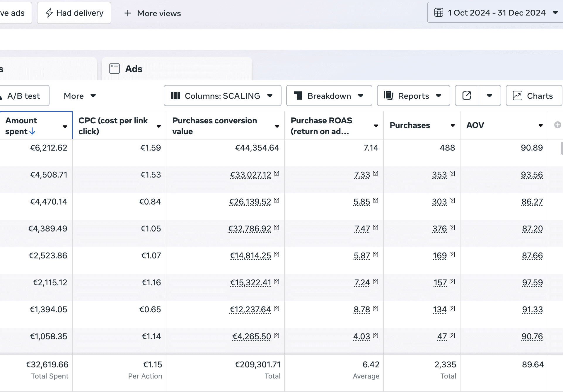The height and width of the screenshot is (392, 563).
Task: Click the Breakdown stacked bars icon
Action: pyautogui.click(x=298, y=96)
